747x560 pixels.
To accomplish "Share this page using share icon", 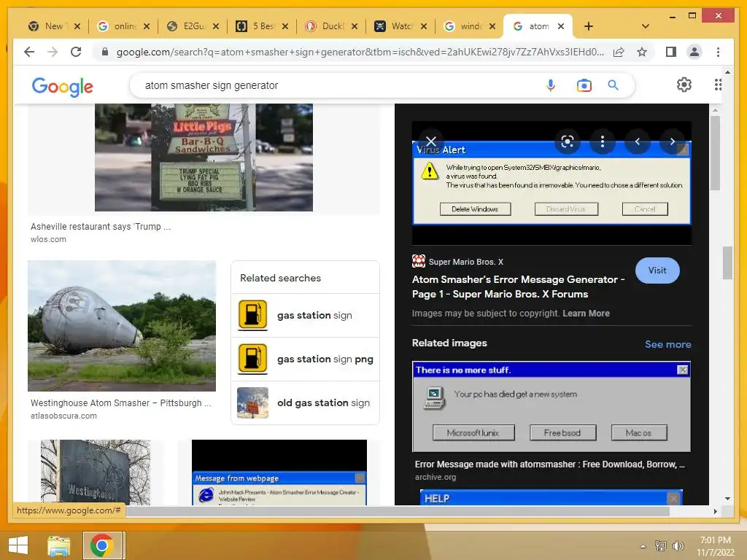I will [619, 52].
